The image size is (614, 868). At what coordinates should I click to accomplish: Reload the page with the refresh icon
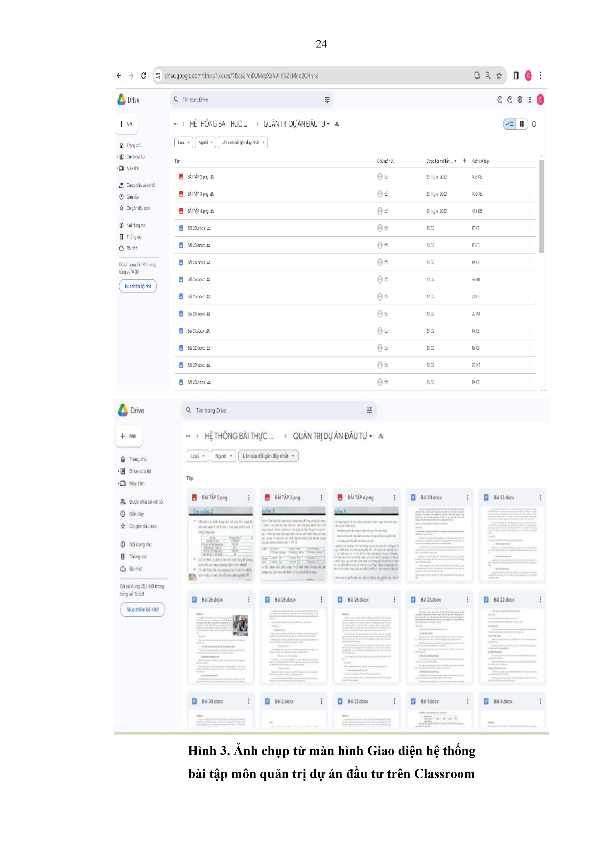[143, 76]
